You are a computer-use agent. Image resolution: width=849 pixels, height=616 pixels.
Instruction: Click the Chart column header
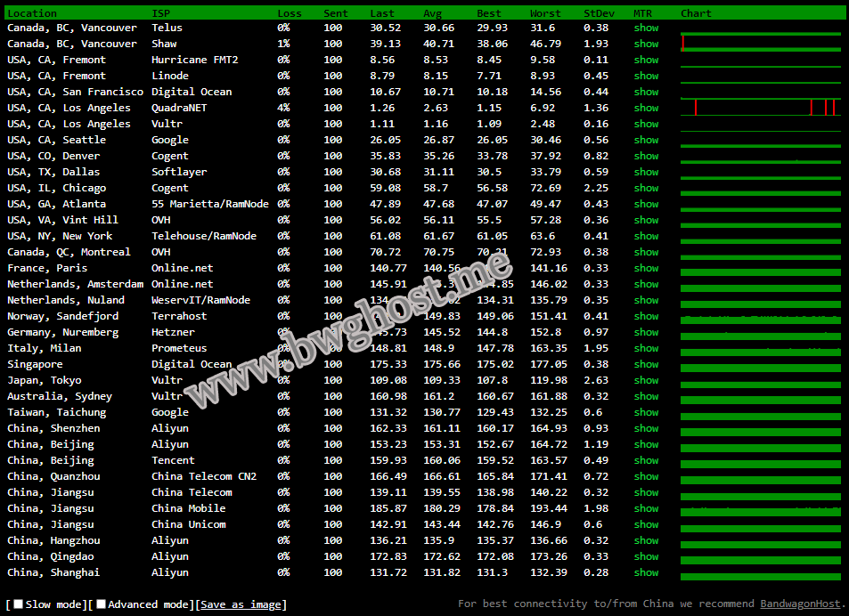[x=696, y=13]
